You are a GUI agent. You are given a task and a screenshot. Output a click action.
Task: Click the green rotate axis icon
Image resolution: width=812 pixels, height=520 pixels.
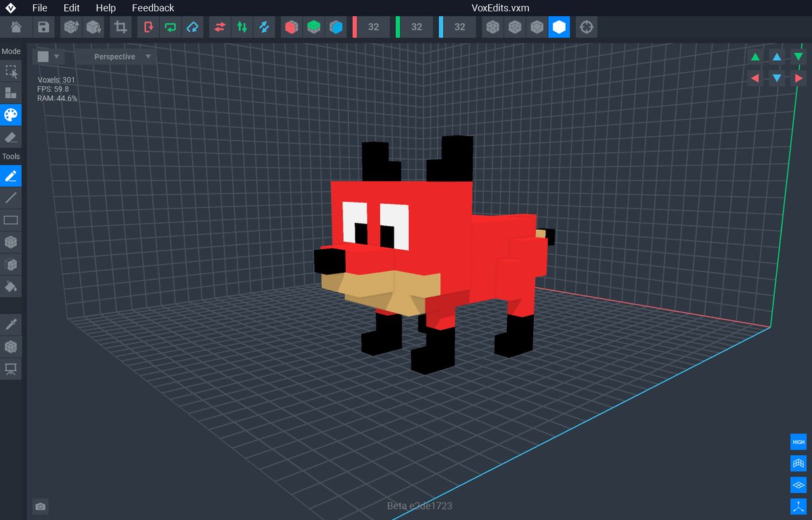pos(170,28)
